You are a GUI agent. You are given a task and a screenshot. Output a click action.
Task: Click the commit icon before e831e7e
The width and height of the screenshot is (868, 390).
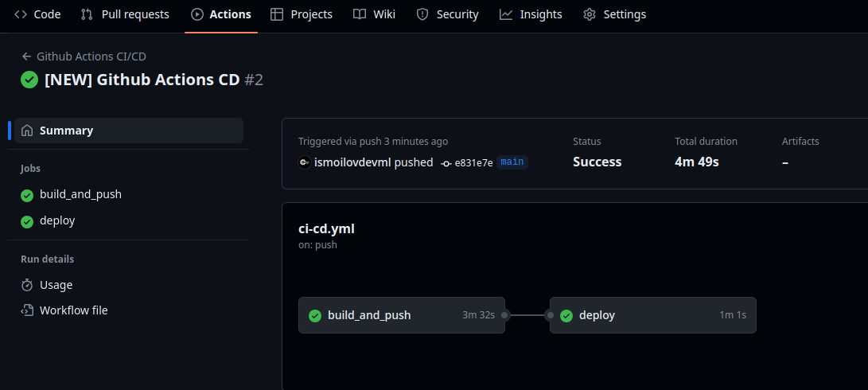[x=446, y=163]
